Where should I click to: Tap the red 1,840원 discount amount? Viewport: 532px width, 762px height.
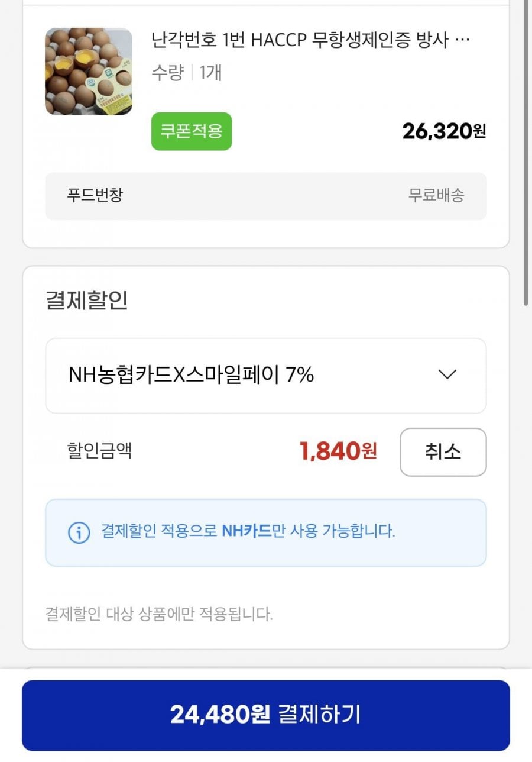pyautogui.click(x=338, y=452)
